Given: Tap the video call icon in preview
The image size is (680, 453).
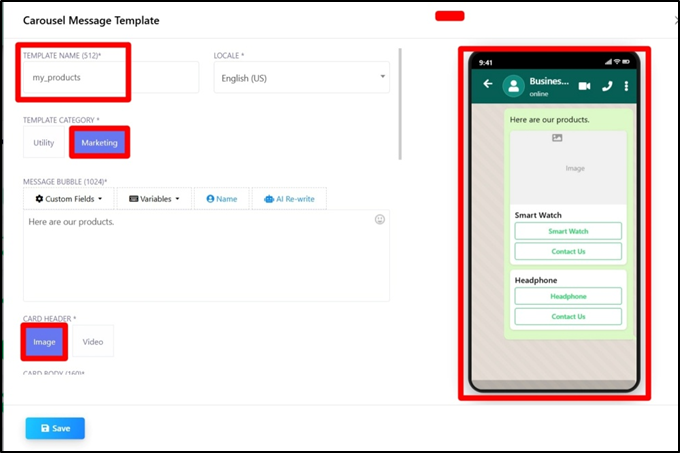Looking at the screenshot, I should point(584,86).
